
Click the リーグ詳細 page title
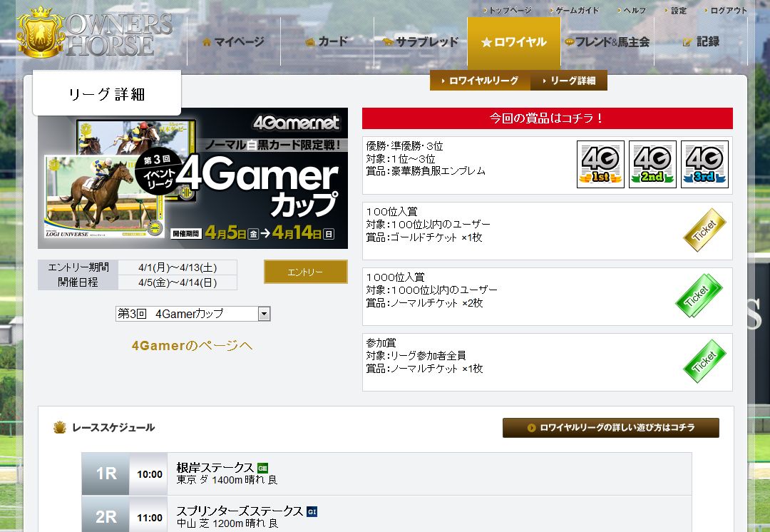click(106, 94)
